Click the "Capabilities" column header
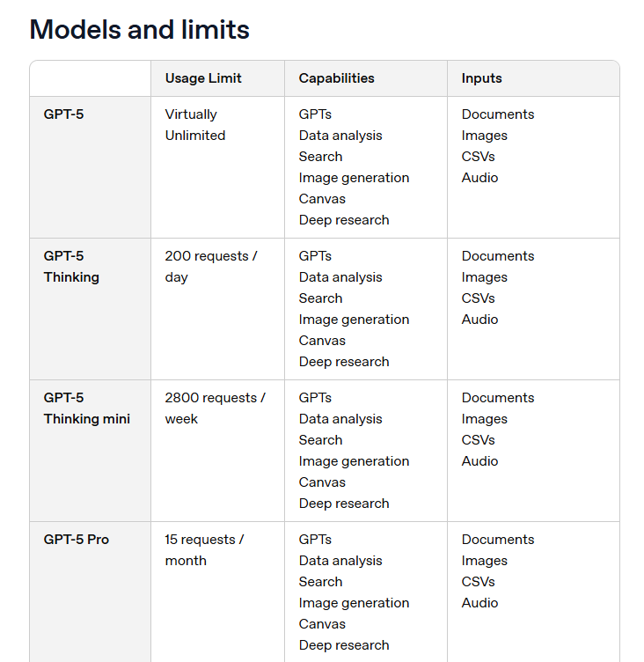This screenshot has height=662, width=644. pos(336,78)
